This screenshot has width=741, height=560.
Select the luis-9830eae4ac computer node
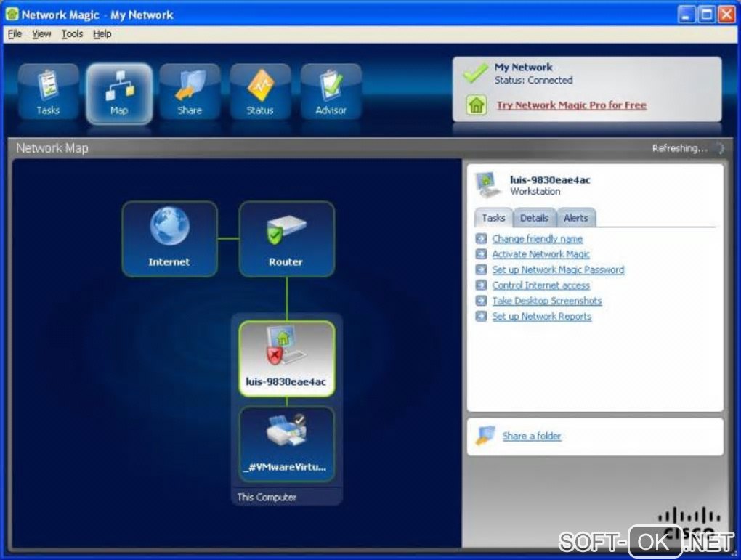[x=287, y=359]
